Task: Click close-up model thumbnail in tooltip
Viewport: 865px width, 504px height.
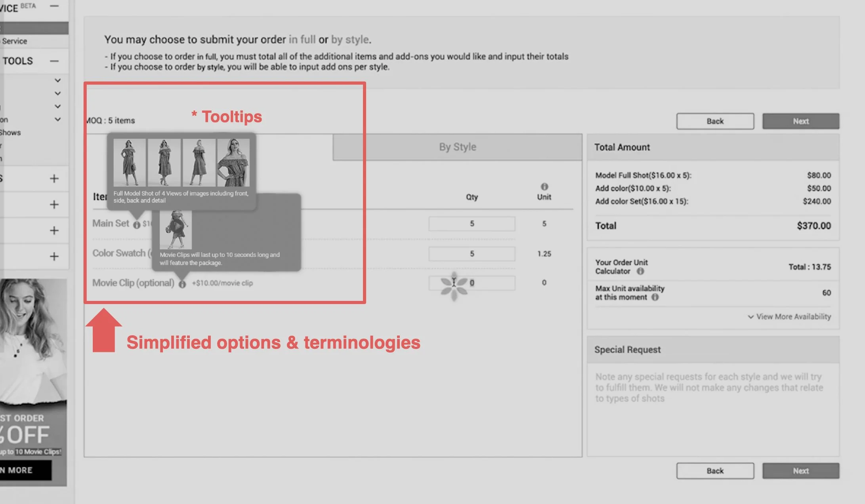Action: tap(233, 162)
